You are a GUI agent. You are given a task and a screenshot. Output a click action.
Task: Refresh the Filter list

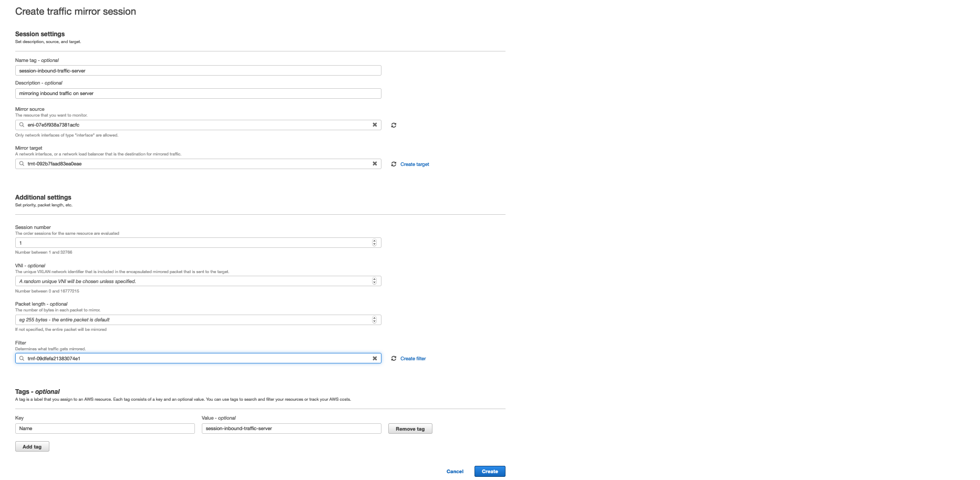394,359
